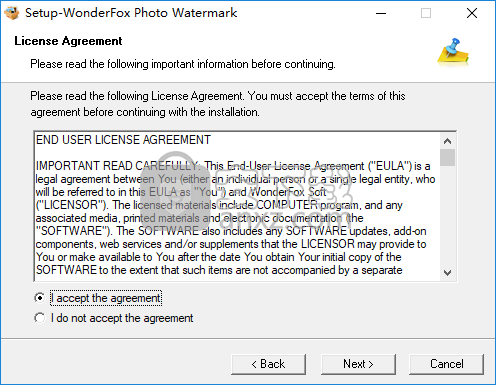Screen dimensions: 496x385
Task: Select the I accept the agreement radio button
Action: point(39,298)
